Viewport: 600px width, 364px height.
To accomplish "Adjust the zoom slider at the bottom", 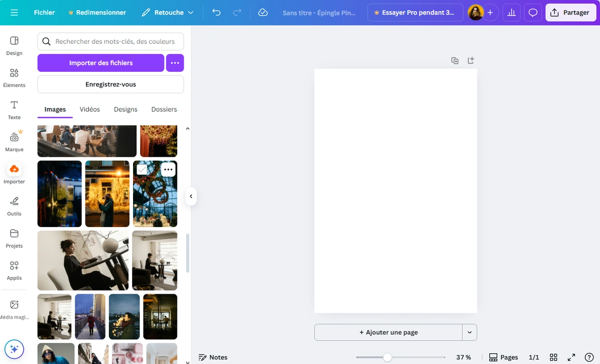I will (x=388, y=357).
